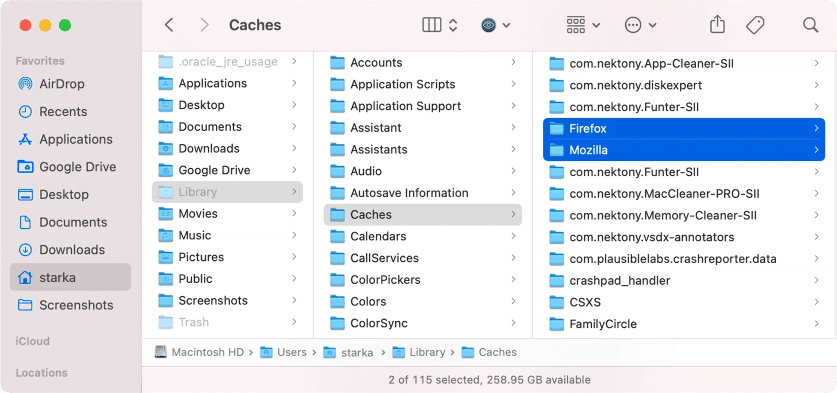
Task: Expand Audio folder via its chevron
Action: click(x=513, y=171)
